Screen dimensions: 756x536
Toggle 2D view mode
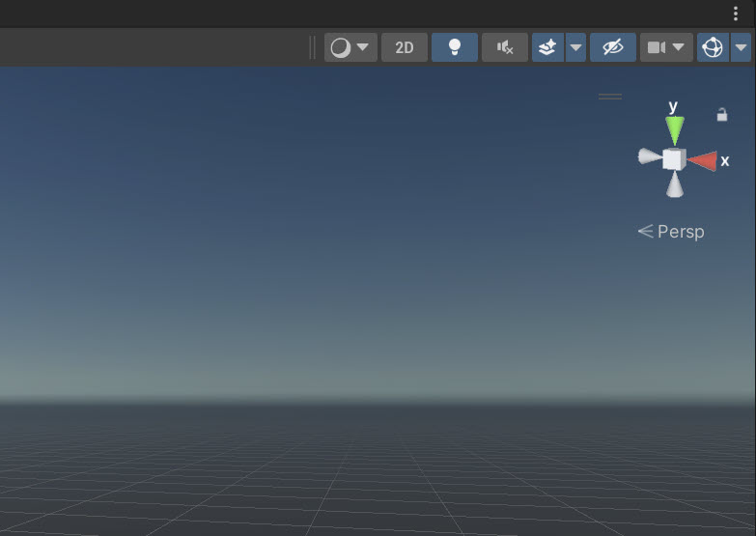point(404,47)
